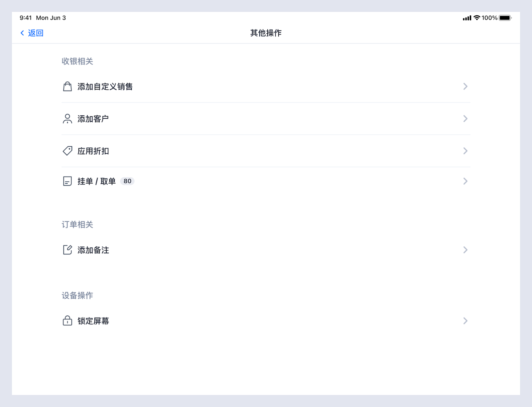Select the 添加自定义销售 menu entry
532x407 pixels.
(x=105, y=87)
